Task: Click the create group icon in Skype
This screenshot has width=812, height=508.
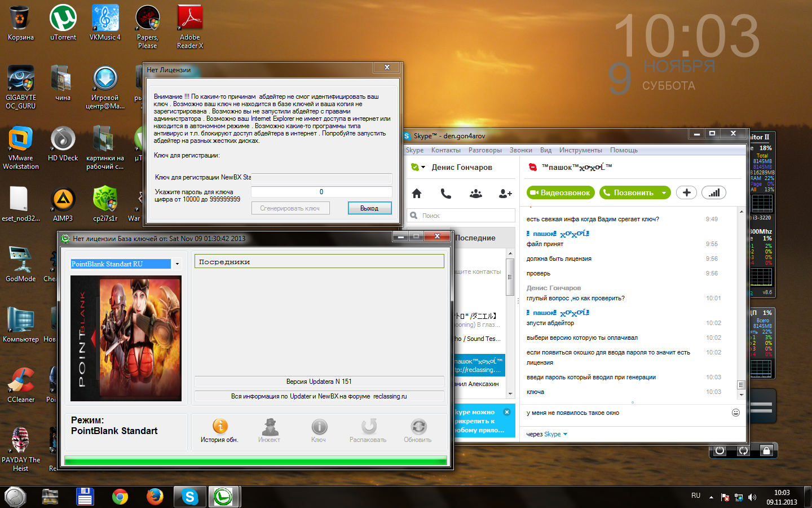Action: (x=476, y=194)
